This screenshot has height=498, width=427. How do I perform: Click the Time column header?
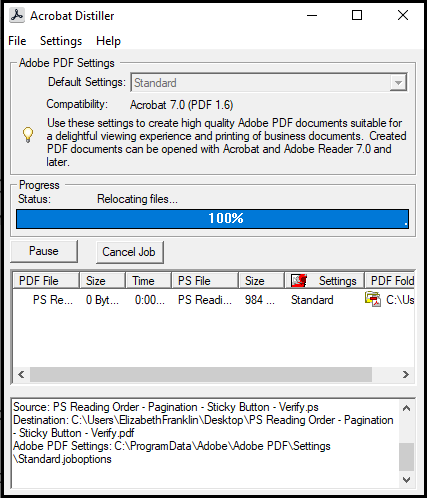click(x=148, y=281)
